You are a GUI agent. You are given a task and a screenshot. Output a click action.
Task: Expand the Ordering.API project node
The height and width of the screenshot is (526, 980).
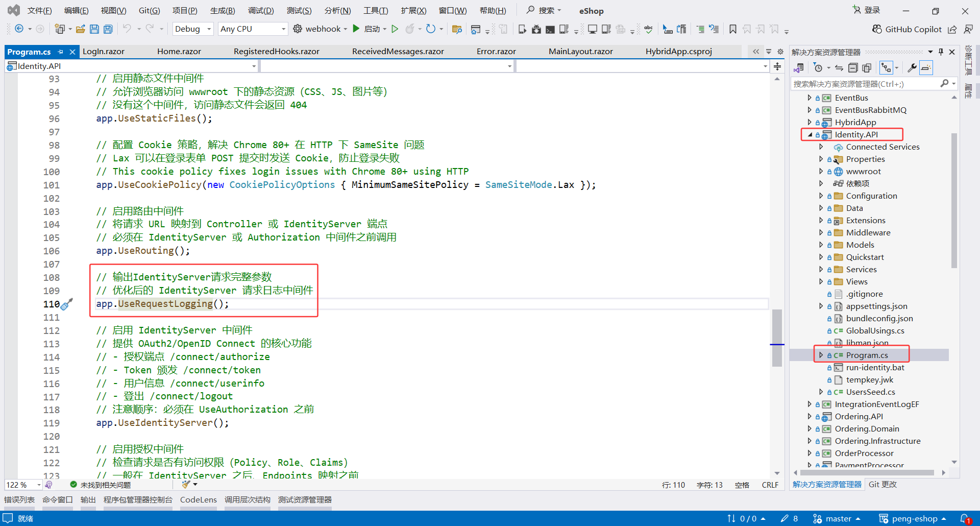click(810, 417)
